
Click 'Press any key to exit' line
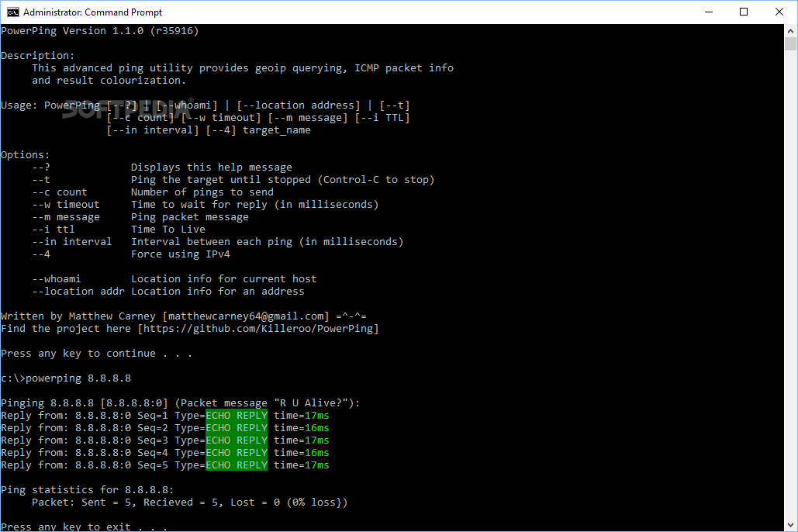[x=85, y=527]
